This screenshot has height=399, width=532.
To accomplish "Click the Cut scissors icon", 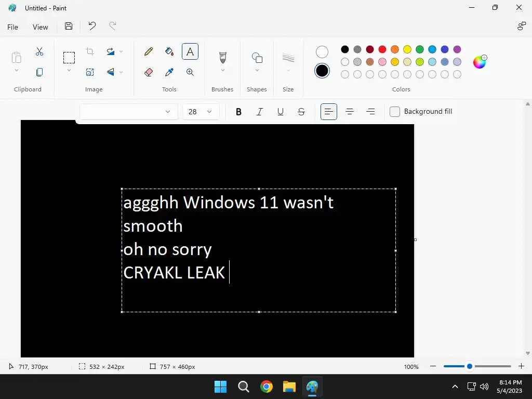I will 39,51.
